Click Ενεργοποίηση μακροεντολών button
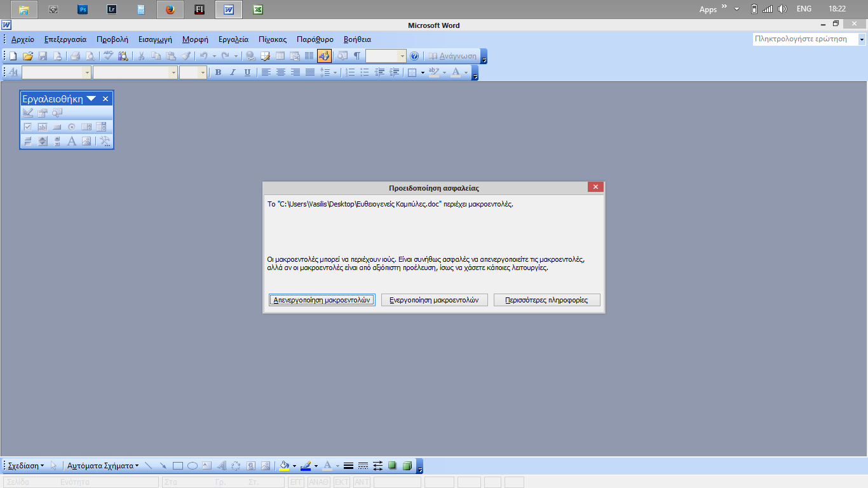The height and width of the screenshot is (488, 868). pyautogui.click(x=435, y=300)
